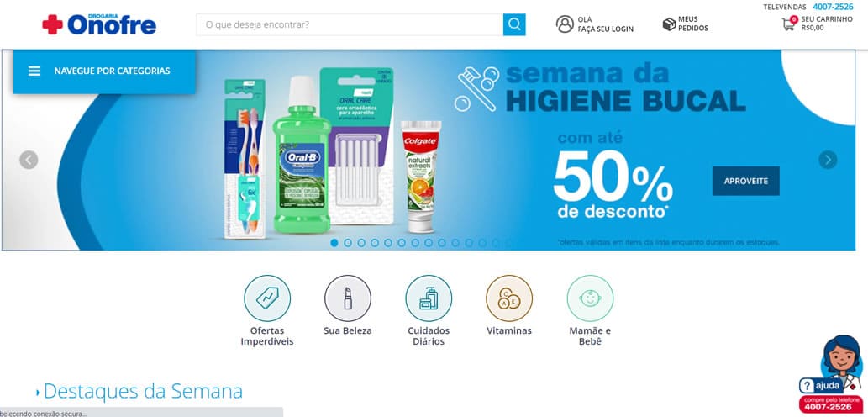The width and height of the screenshot is (868, 417).
Task: Select the Cuidados Diários icon
Action: point(429,298)
